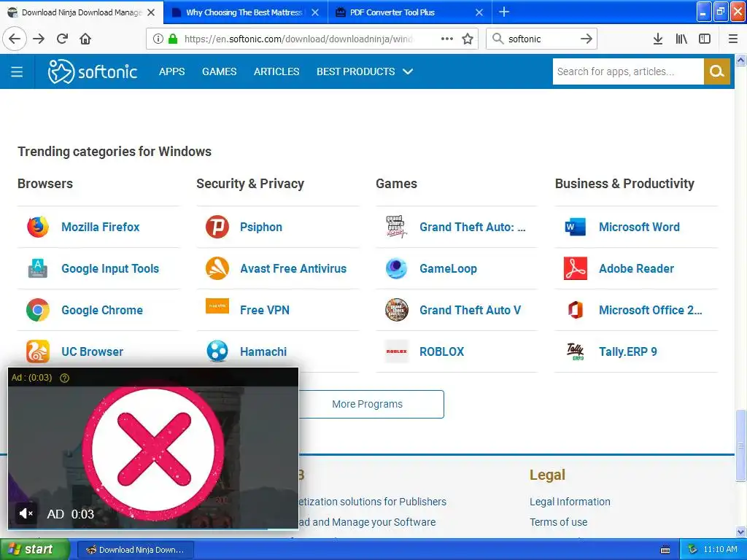Click the Hamachi app icon
The image size is (747, 560).
coord(217,351)
